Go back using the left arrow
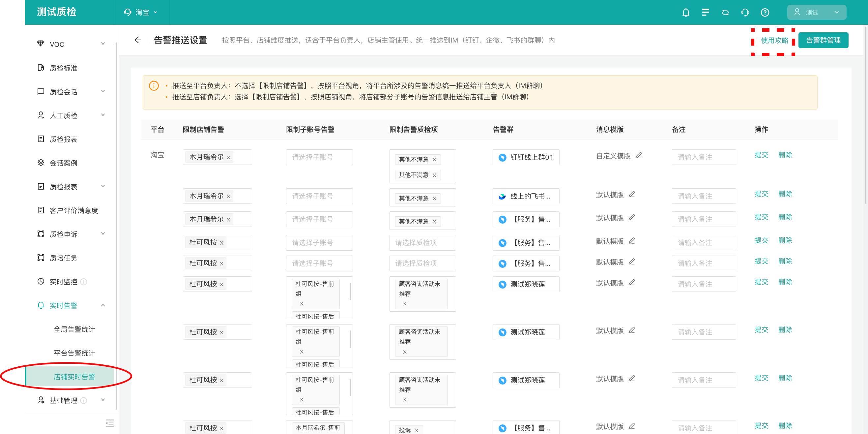 [137, 40]
